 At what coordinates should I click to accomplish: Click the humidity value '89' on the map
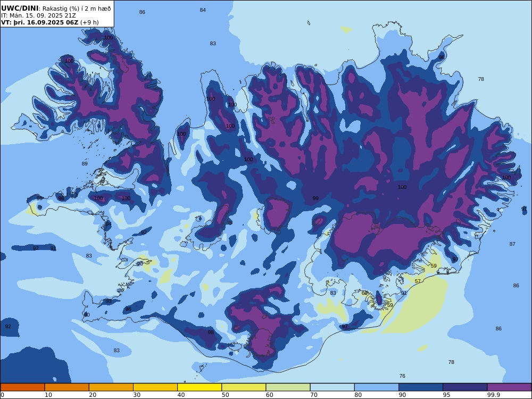(x=85, y=163)
